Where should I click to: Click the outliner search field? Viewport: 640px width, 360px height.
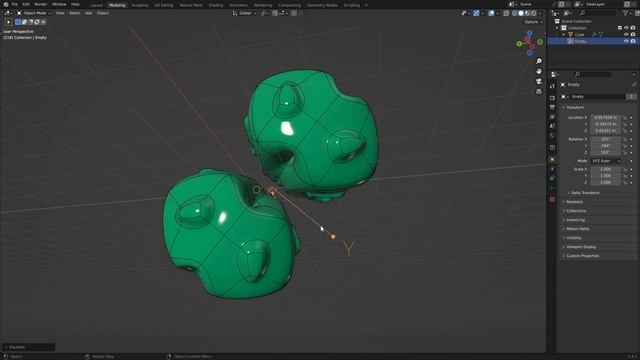pyautogui.click(x=598, y=13)
